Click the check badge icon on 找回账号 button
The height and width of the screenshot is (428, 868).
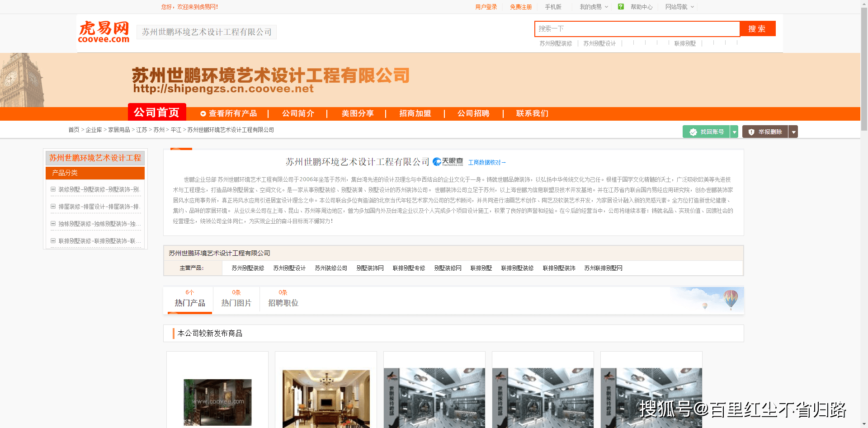pos(693,132)
